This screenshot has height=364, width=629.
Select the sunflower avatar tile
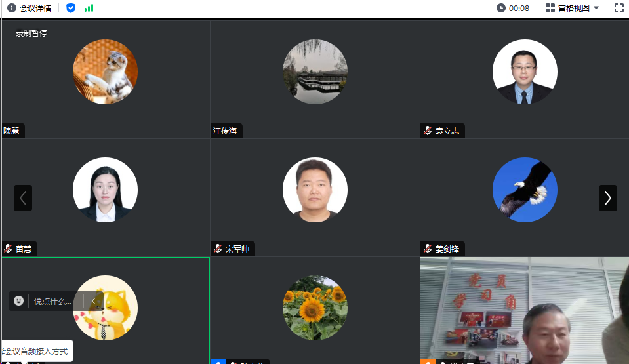point(315,308)
